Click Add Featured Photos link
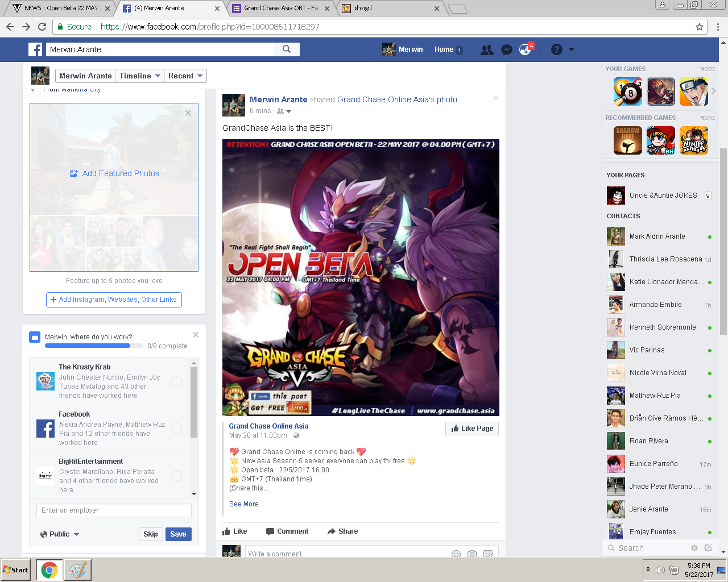This screenshot has height=582, width=728. coord(114,173)
